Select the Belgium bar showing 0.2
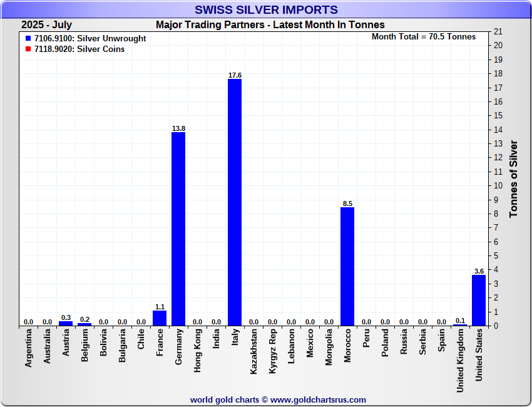This screenshot has height=407, width=532. point(84,324)
